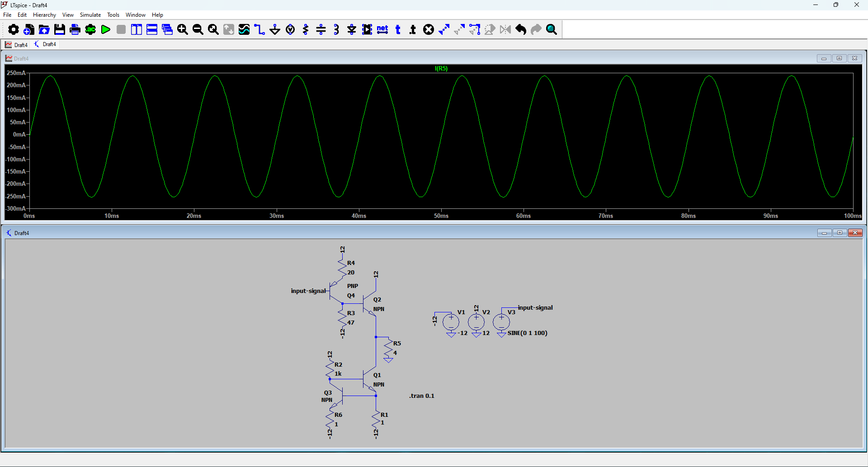Image resolution: width=868 pixels, height=467 pixels.
Task: Click the Halt simulation icon
Action: [121, 30]
